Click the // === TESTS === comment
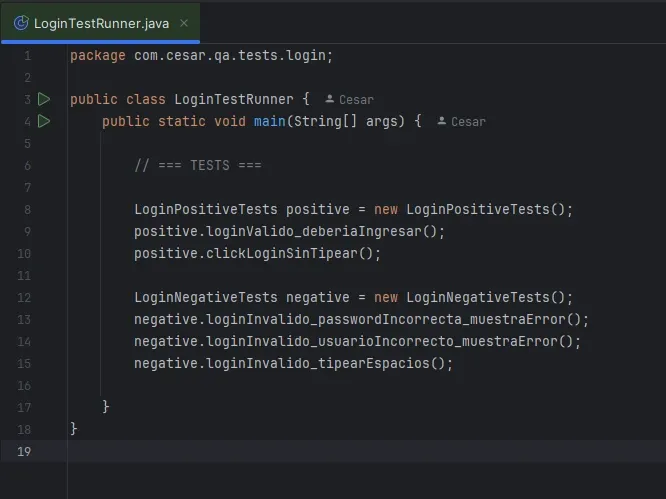This screenshot has width=666, height=499. click(x=198, y=165)
